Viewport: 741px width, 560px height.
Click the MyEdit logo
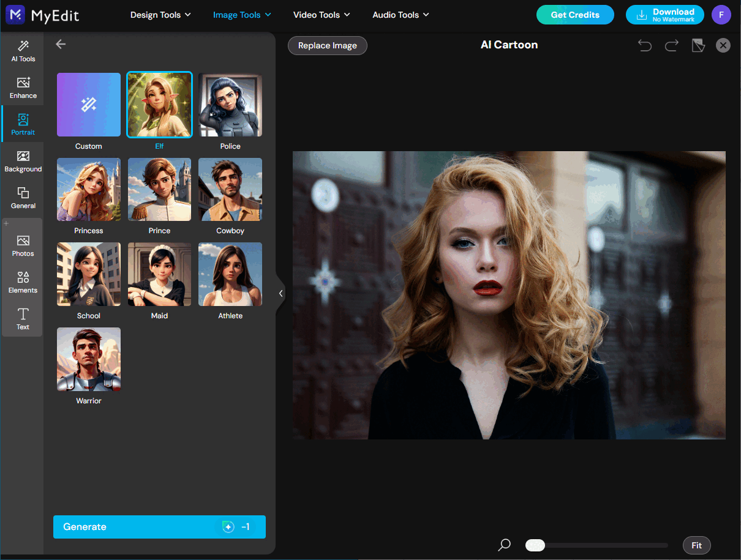click(43, 15)
